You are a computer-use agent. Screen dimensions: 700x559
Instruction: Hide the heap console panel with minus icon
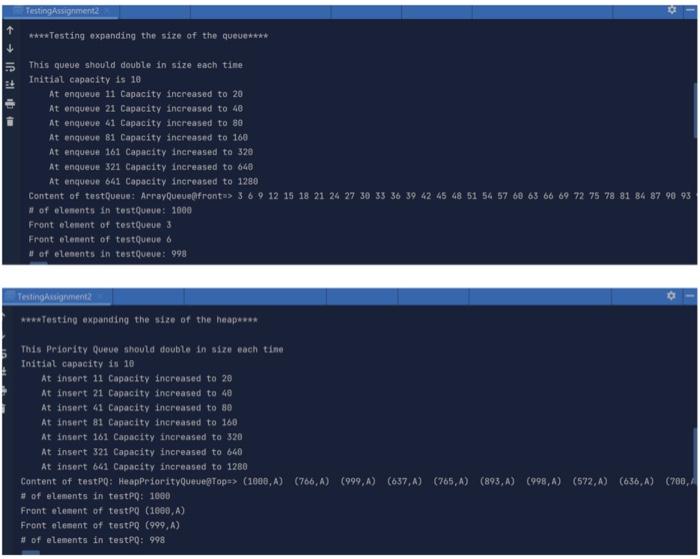coord(690,296)
